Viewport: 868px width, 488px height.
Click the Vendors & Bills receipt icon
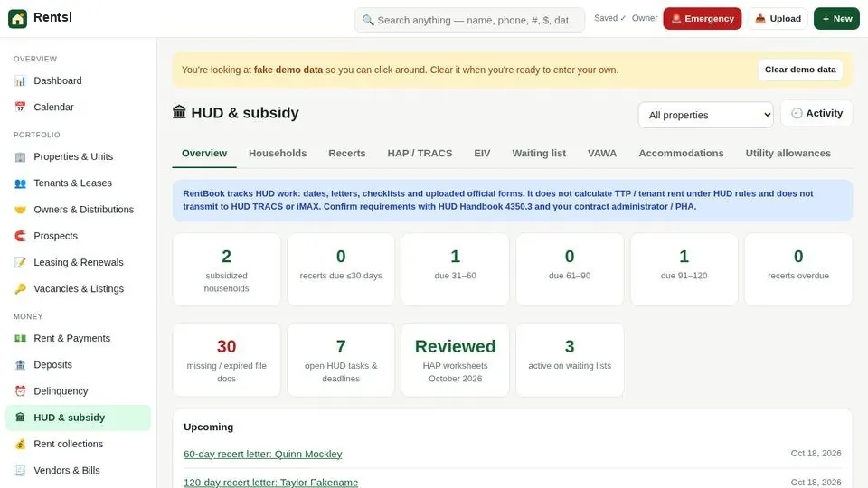click(x=20, y=470)
